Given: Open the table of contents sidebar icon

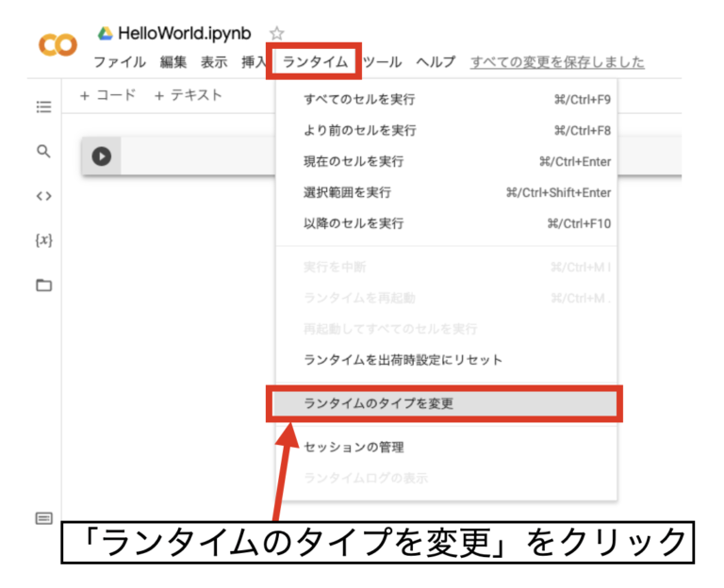Looking at the screenshot, I should tap(43, 106).
